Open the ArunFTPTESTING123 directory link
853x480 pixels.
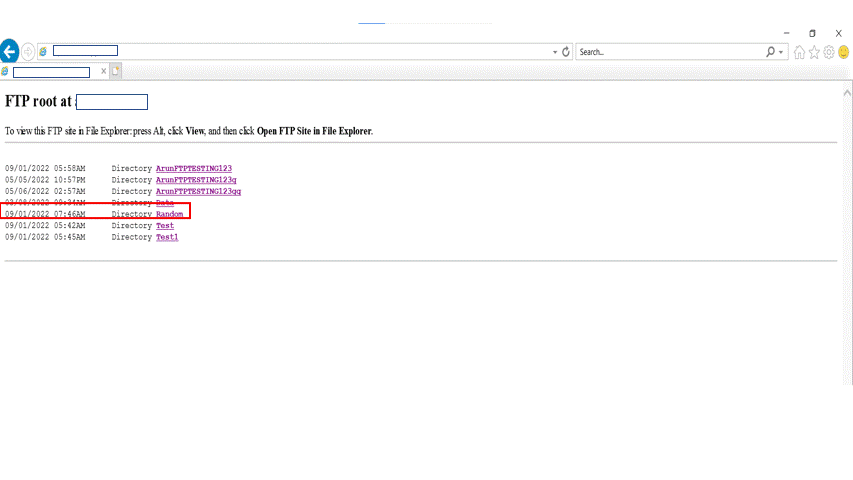click(x=193, y=168)
